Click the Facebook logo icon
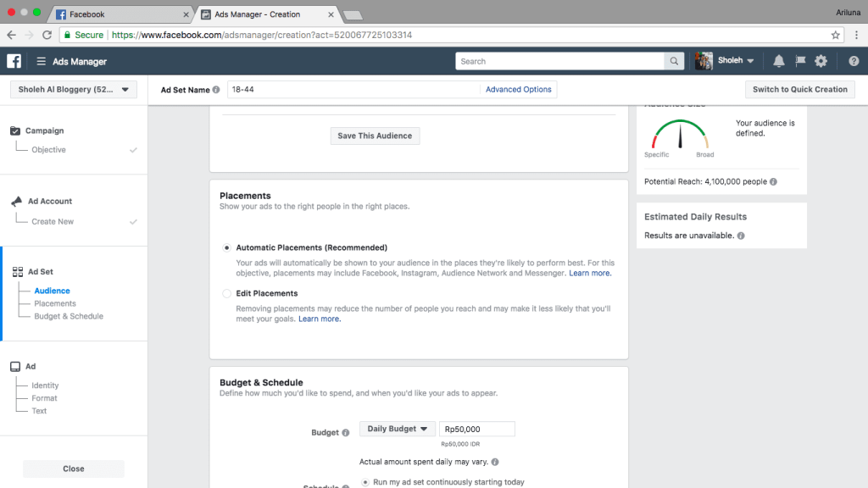 point(14,61)
